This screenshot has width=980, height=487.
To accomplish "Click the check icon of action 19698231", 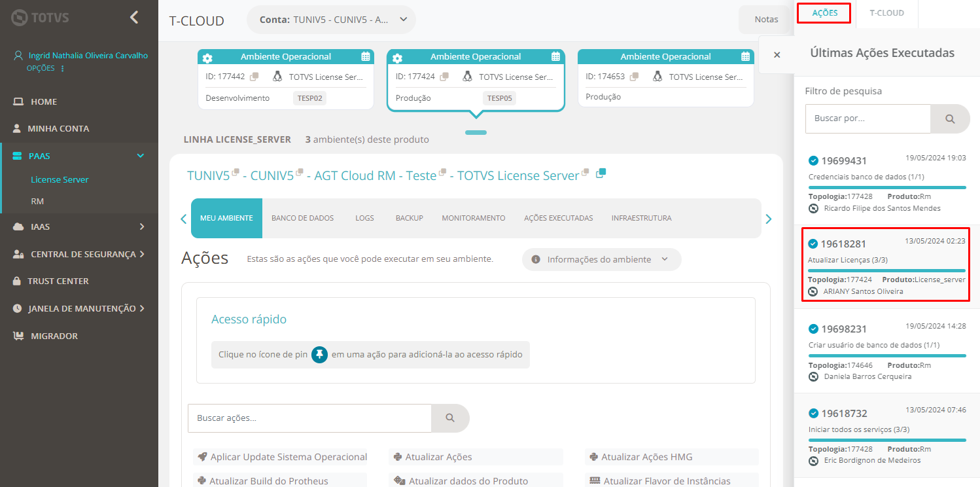I will tap(813, 329).
